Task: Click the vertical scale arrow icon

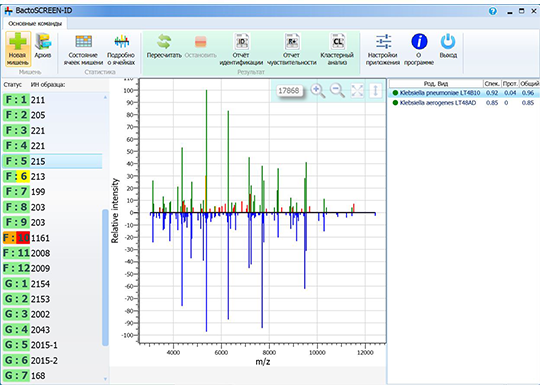Action: click(x=375, y=91)
